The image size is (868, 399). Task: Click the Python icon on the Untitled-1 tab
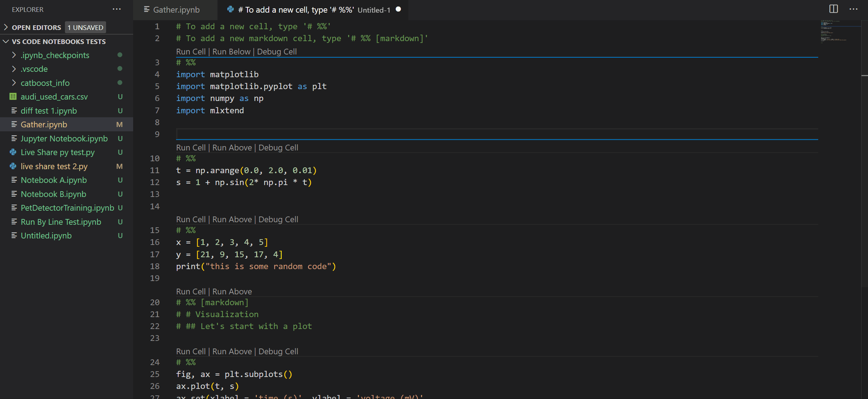point(231,9)
